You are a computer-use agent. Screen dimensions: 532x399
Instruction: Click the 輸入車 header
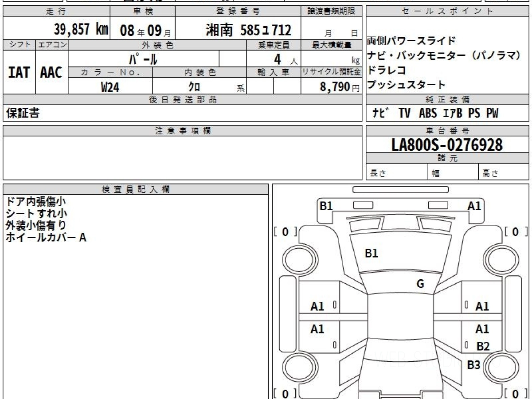click(274, 72)
